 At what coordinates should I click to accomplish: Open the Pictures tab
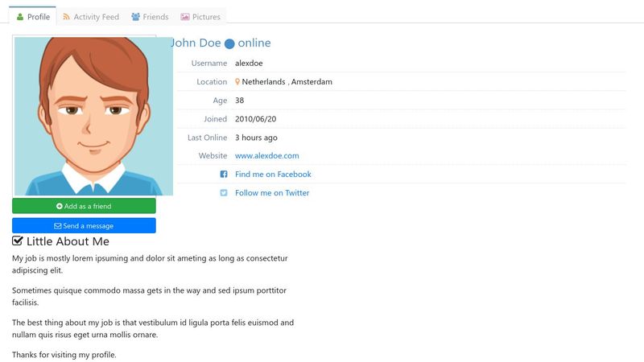coord(200,16)
